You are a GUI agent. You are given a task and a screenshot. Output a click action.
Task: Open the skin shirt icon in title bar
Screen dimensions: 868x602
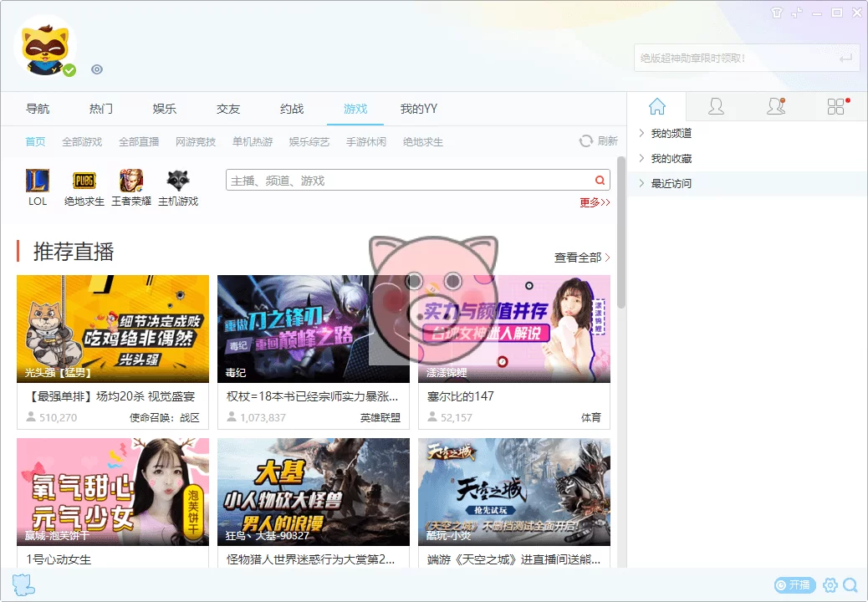click(777, 13)
